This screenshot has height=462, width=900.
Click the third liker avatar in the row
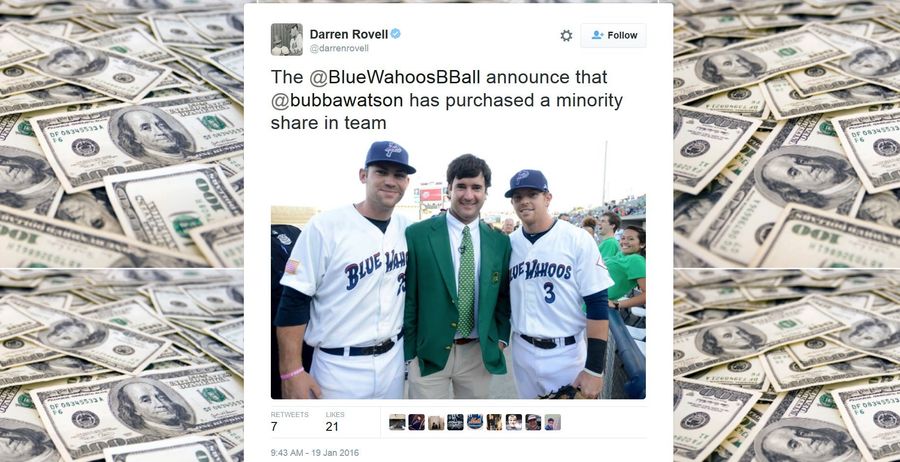(x=436, y=422)
